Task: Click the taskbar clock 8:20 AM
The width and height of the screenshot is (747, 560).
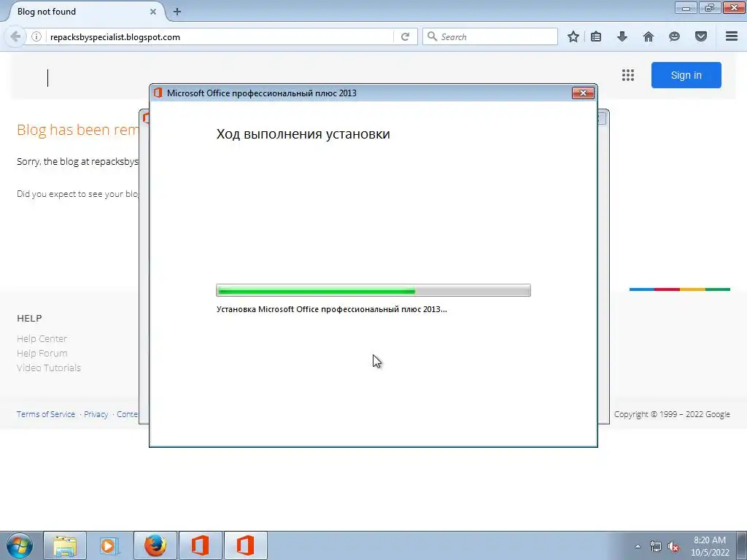Action: 710,546
